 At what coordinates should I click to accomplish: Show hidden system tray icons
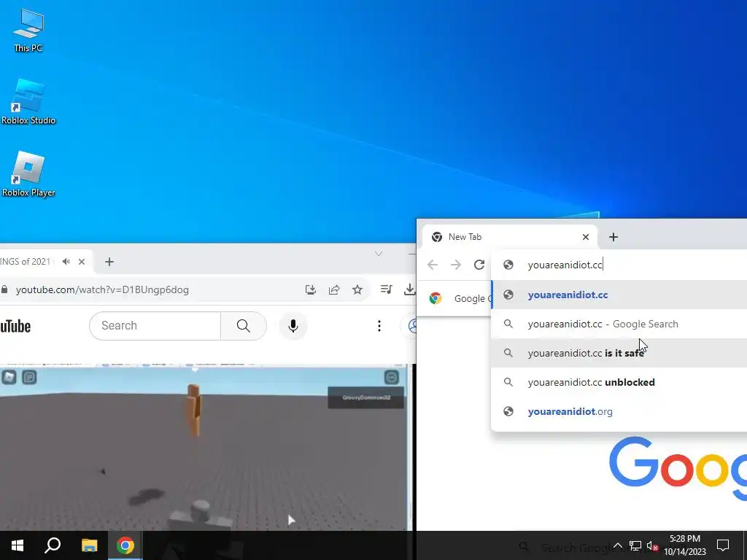pos(617,545)
